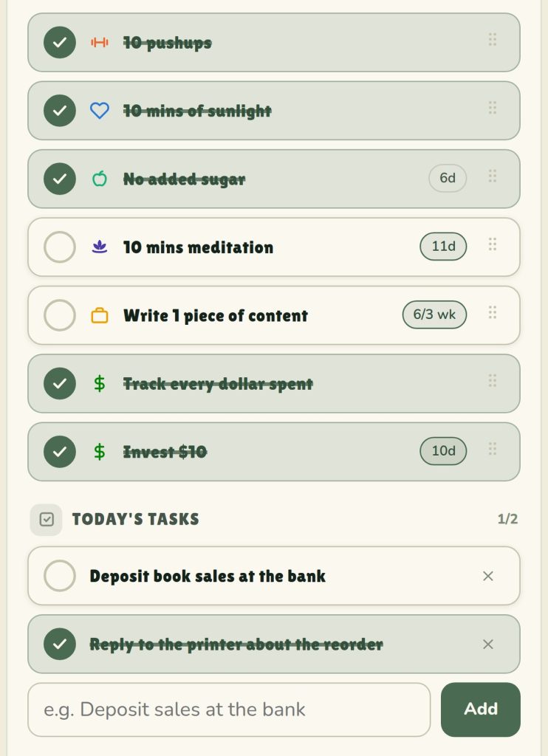Click the briefcase icon on Write 1 piece of content
Screen dimensions: 548x756
[100, 315]
